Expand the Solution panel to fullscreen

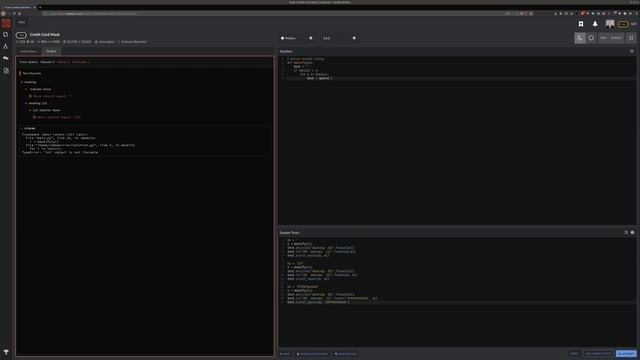pos(632,51)
